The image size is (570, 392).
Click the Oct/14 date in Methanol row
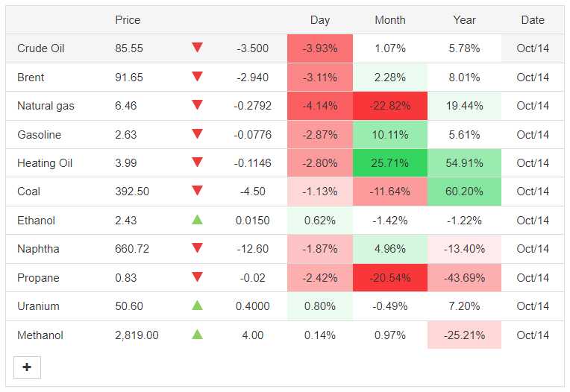click(533, 335)
